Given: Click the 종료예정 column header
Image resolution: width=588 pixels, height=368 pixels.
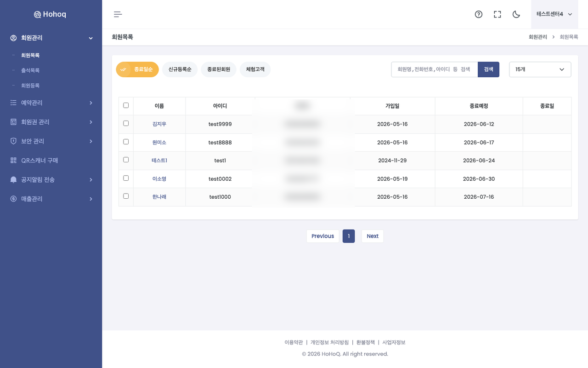Looking at the screenshot, I should (x=479, y=106).
